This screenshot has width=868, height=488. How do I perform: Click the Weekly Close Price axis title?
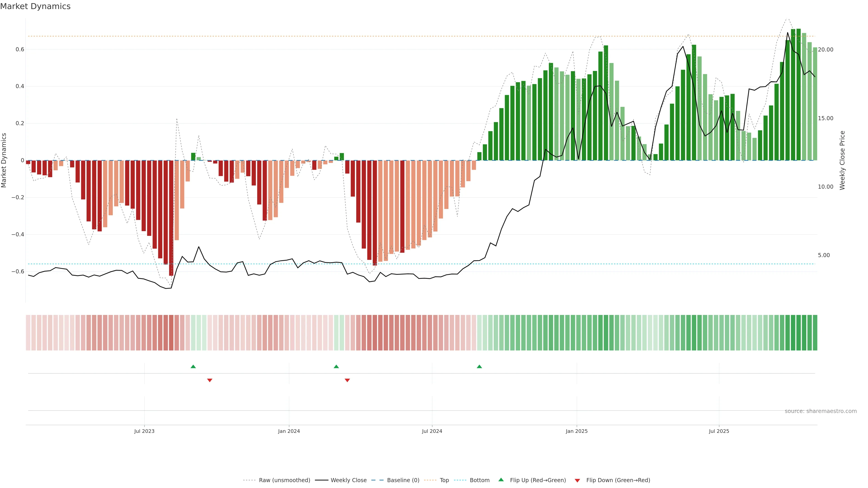[x=842, y=160]
